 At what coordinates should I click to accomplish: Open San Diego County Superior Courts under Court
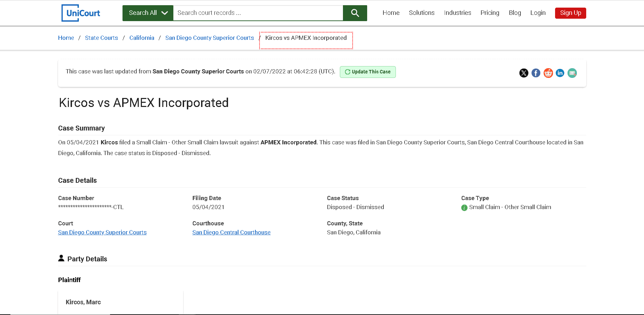102,232
